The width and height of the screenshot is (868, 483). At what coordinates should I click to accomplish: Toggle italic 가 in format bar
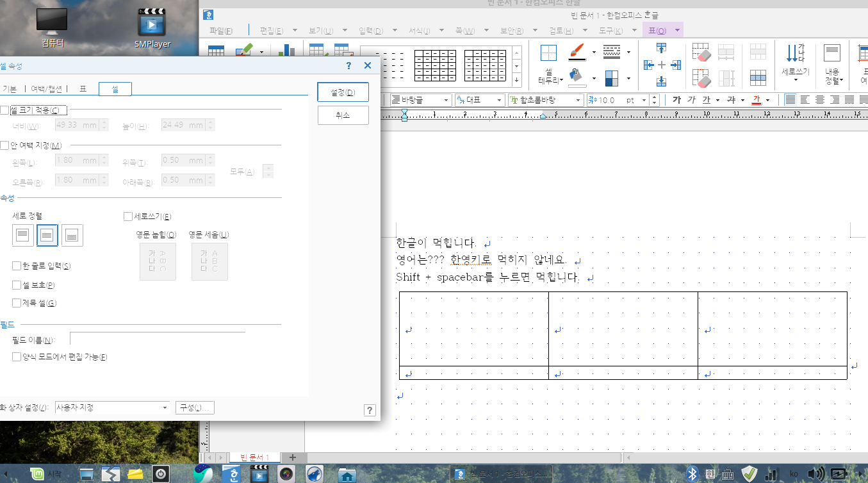coord(691,100)
